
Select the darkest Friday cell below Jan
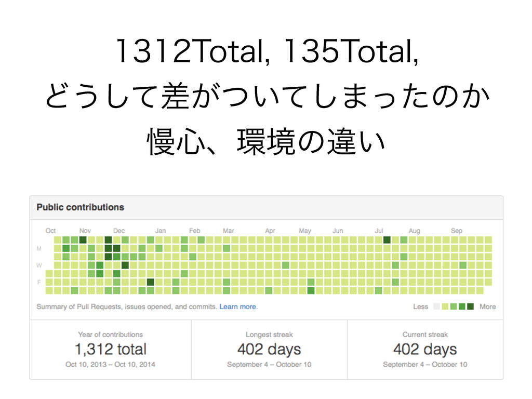pyautogui.click(x=151, y=282)
